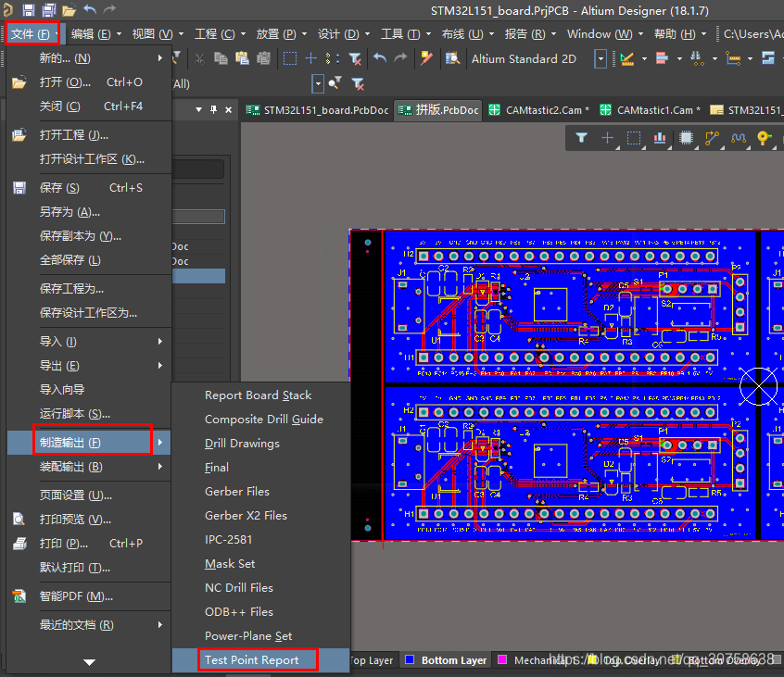The height and width of the screenshot is (677, 784).
Task: Expand the 新的 (N) submenu
Action: (89, 58)
